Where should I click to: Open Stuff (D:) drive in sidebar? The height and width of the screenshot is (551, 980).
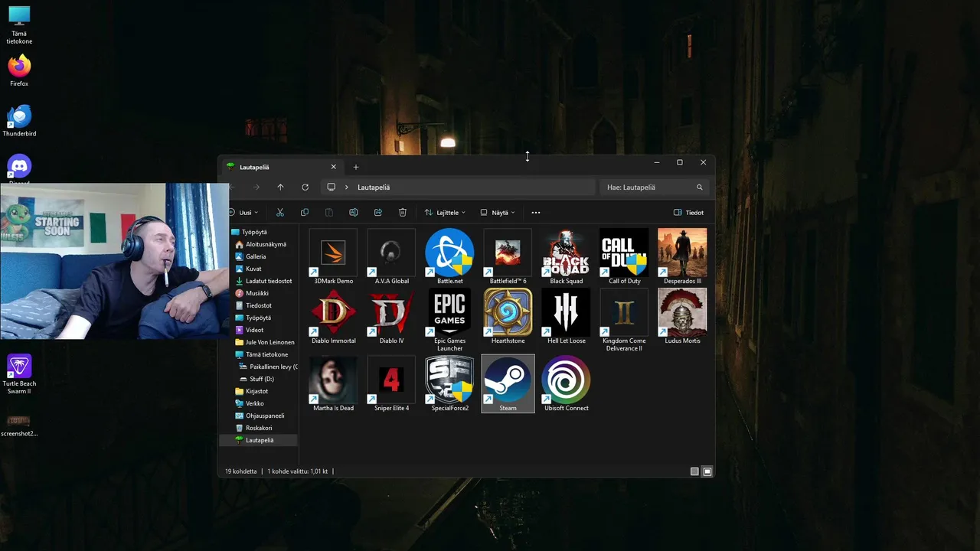pos(261,379)
